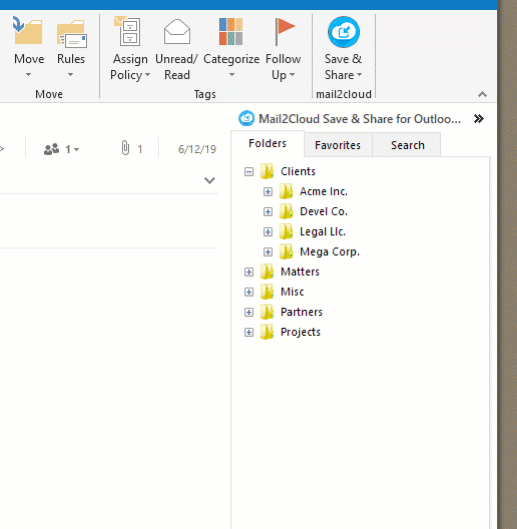Viewport: 517px width, 529px height.
Task: Expand message header with chevron
Action: (210, 180)
